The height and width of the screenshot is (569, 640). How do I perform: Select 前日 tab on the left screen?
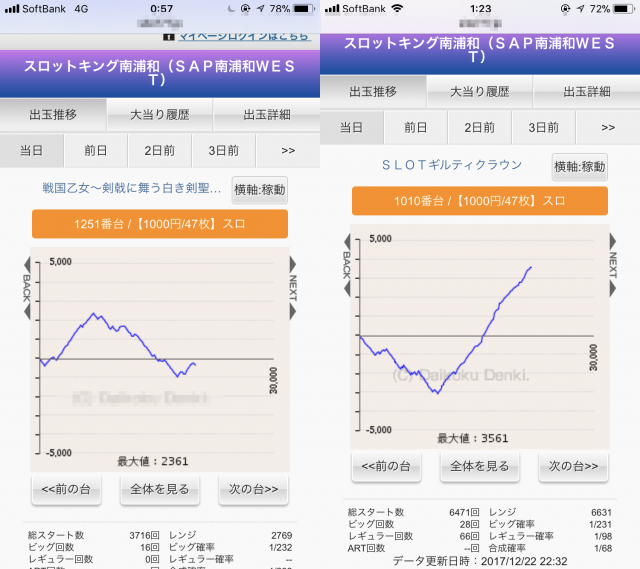[96, 151]
